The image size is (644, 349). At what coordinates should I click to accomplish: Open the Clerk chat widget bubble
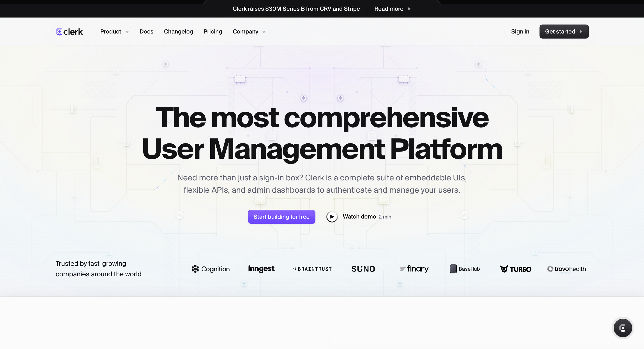point(623,328)
